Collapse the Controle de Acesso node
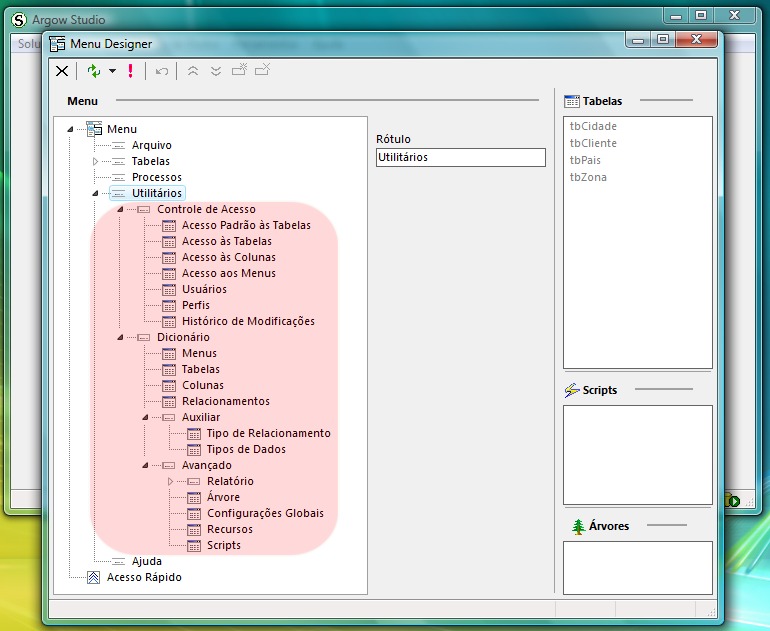This screenshot has width=770, height=631. (120, 209)
